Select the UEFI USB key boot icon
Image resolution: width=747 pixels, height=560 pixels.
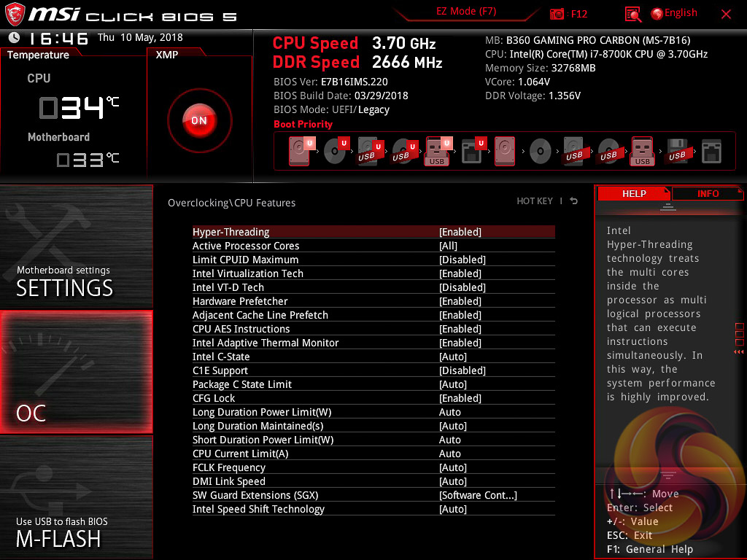coord(437,151)
